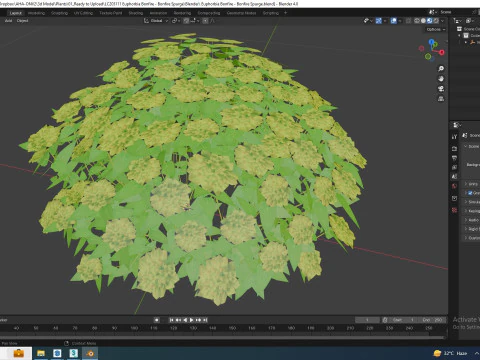The height and width of the screenshot is (360, 480).
Task: Open the overlay settings dropdown arrow
Action: 400,21
